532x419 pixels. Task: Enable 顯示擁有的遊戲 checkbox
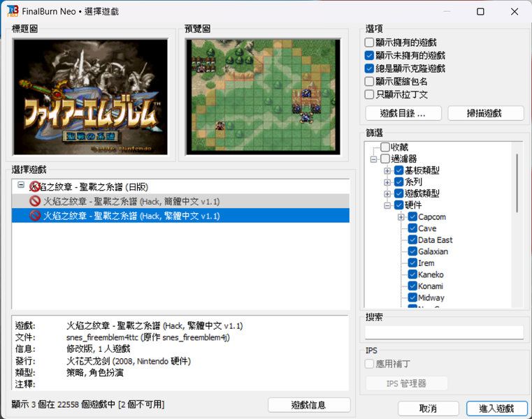tap(369, 43)
